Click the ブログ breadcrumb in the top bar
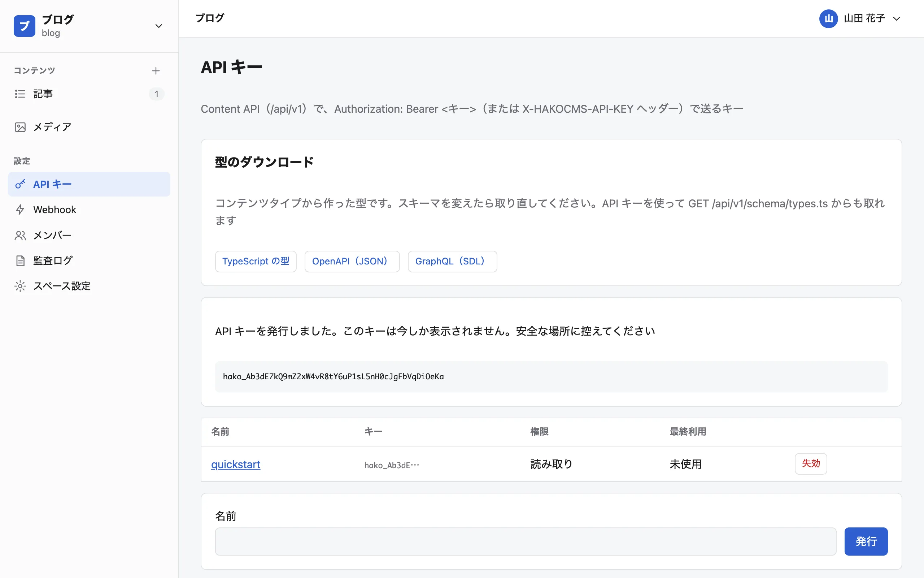The image size is (924, 578). point(210,18)
